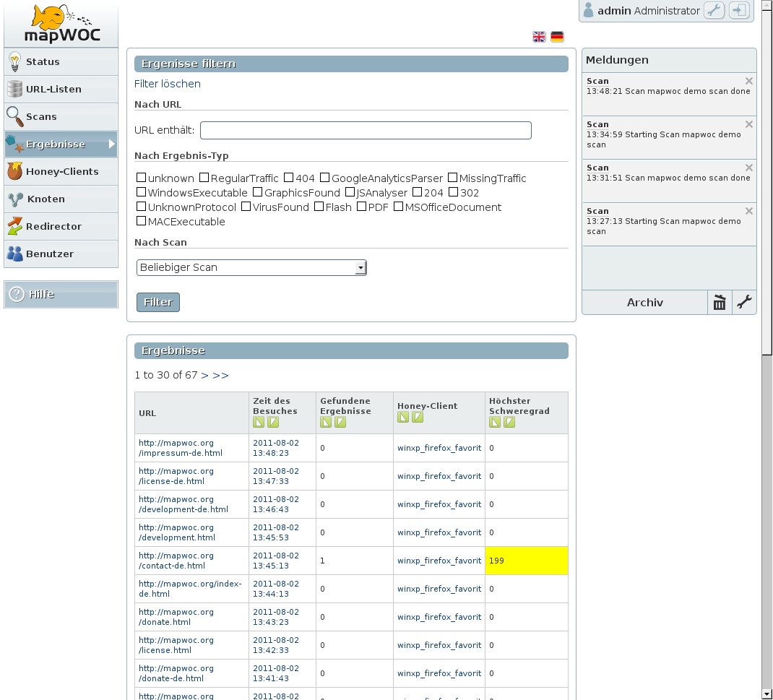Click the admin settings wrench icon
Image resolution: width=773 pixels, height=700 pixels.
pyautogui.click(x=714, y=11)
